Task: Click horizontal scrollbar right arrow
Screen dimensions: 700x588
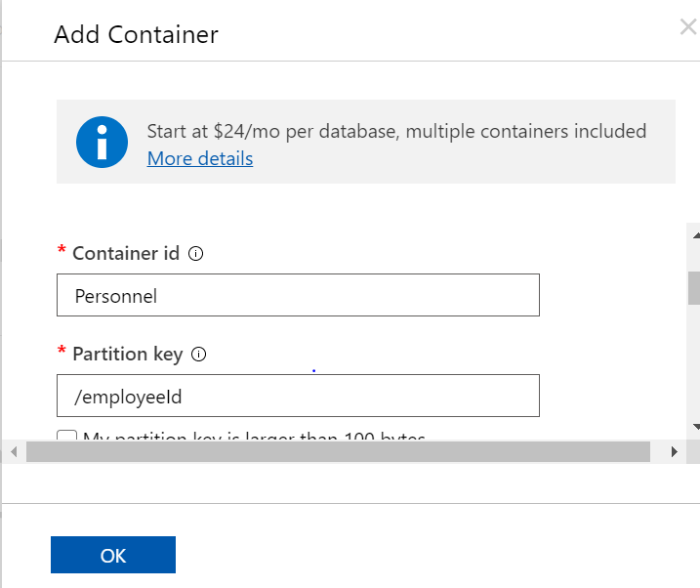Action: click(674, 451)
